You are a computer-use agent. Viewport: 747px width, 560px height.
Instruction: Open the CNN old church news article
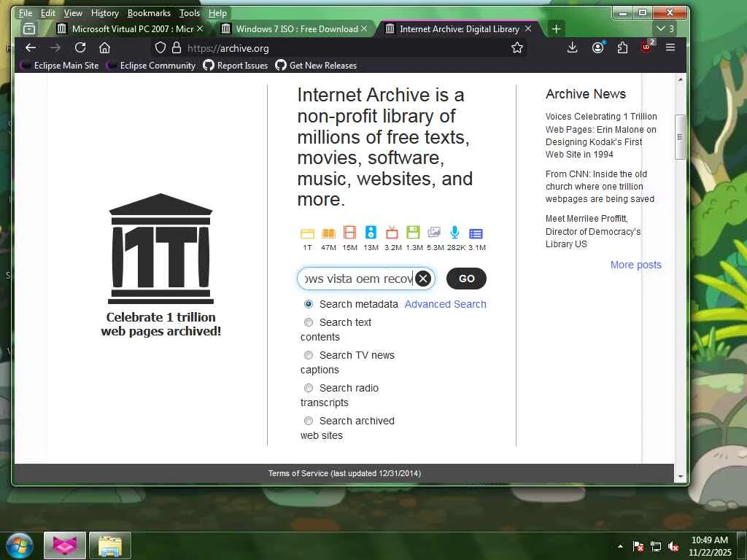click(600, 186)
